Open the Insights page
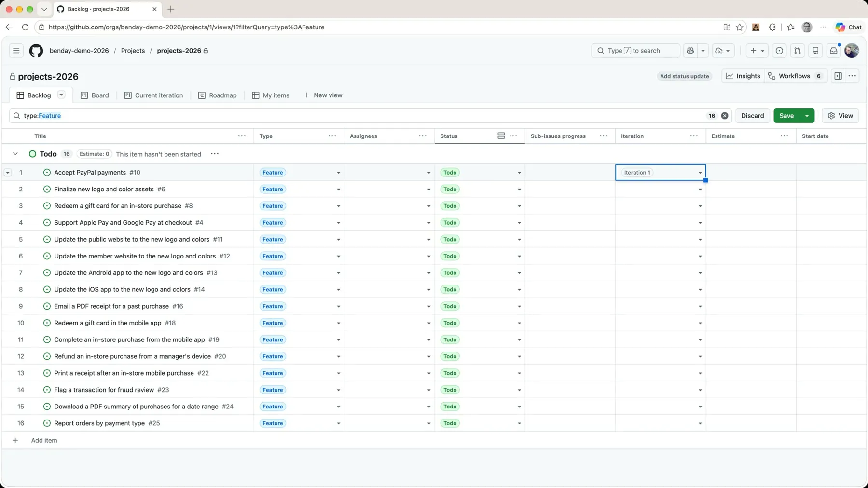Image resolution: width=868 pixels, height=488 pixels. (x=743, y=76)
